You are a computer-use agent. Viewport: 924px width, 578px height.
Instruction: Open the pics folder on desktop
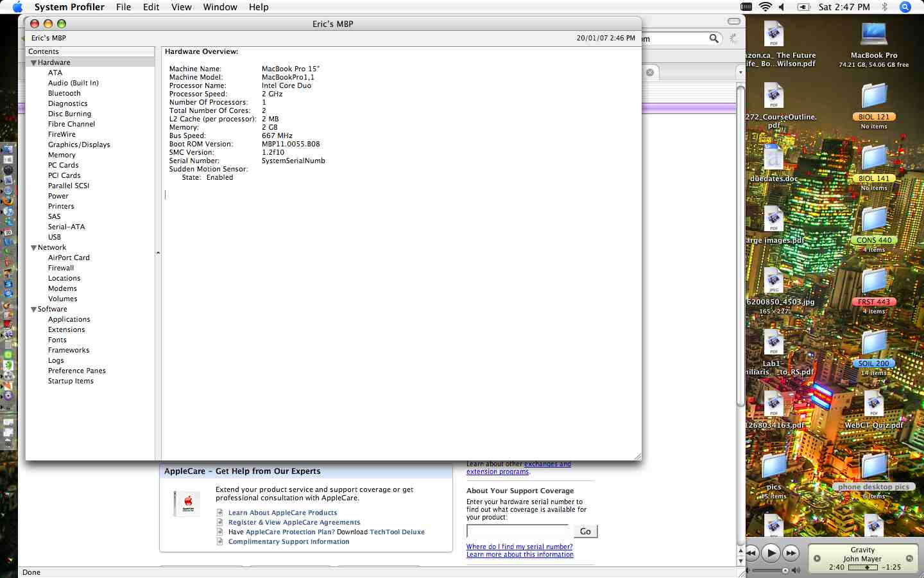pos(774,466)
